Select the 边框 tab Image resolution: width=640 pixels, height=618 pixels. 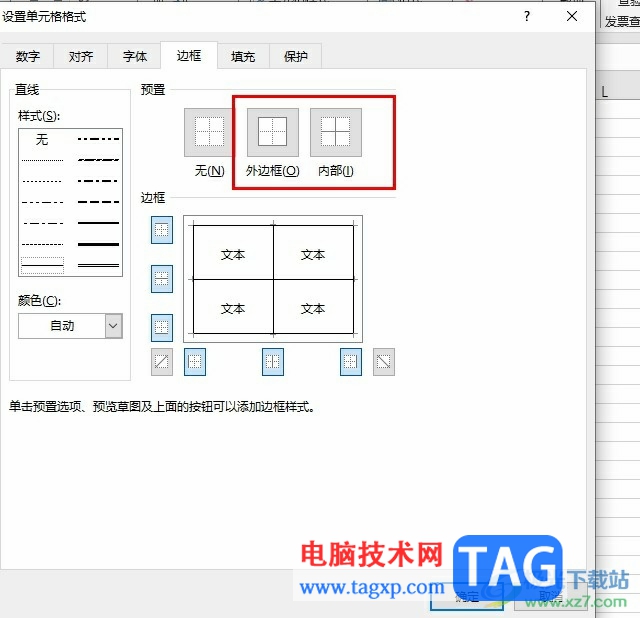[189, 55]
